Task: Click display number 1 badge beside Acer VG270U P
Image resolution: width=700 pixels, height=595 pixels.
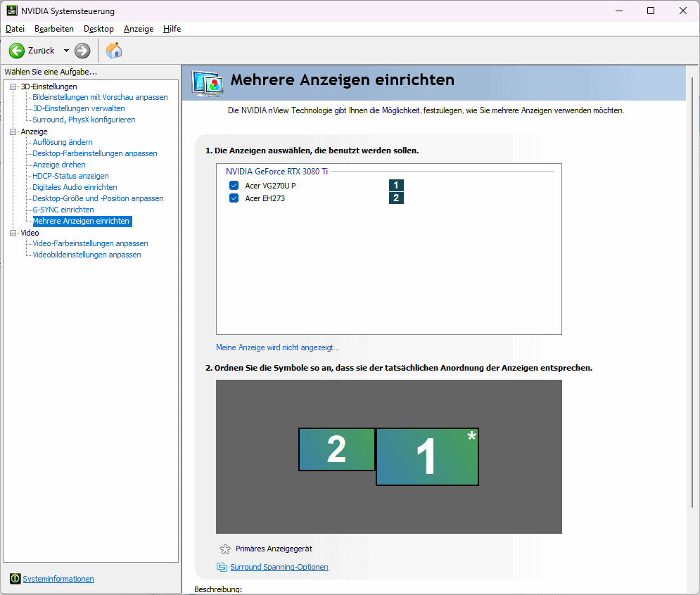Action: 396,186
